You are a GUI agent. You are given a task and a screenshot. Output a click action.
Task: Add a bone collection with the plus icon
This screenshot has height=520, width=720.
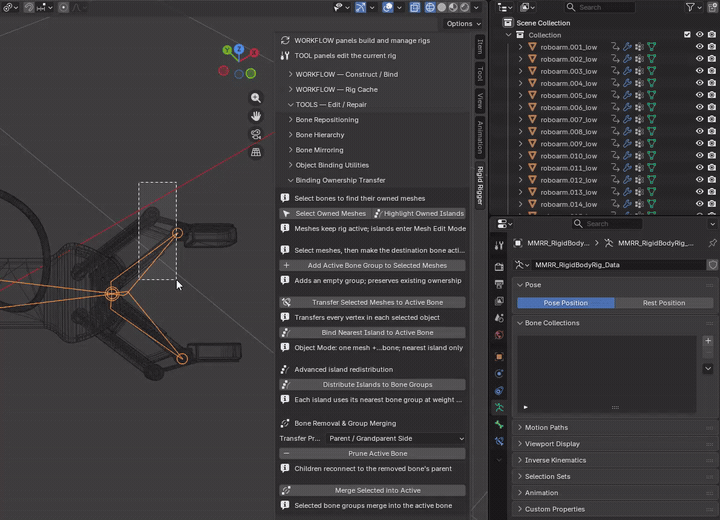[x=708, y=341]
